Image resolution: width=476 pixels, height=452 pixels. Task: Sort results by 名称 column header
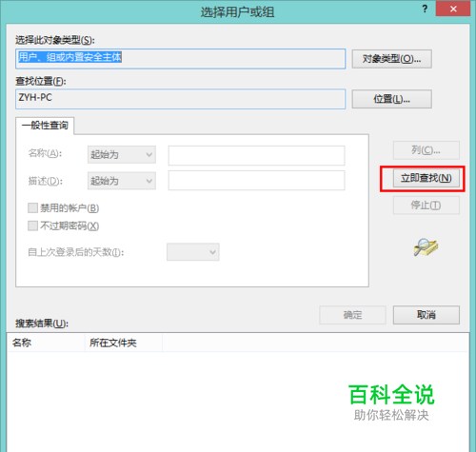46,343
